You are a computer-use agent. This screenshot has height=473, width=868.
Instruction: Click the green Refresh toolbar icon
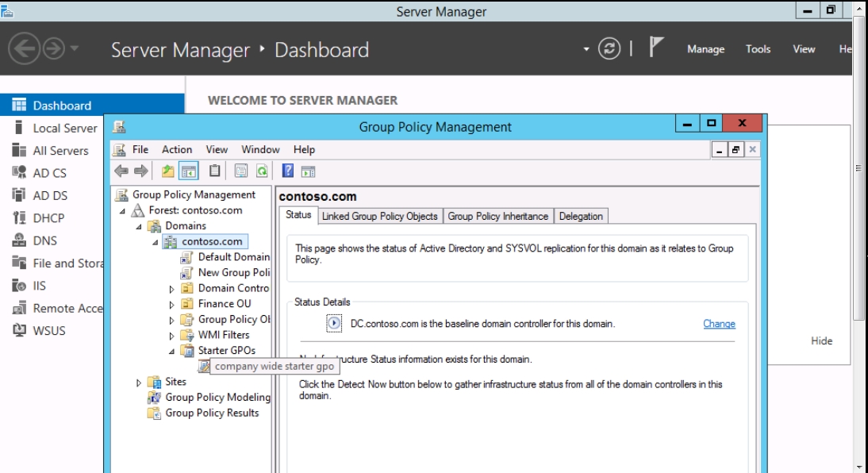pyautogui.click(x=262, y=171)
